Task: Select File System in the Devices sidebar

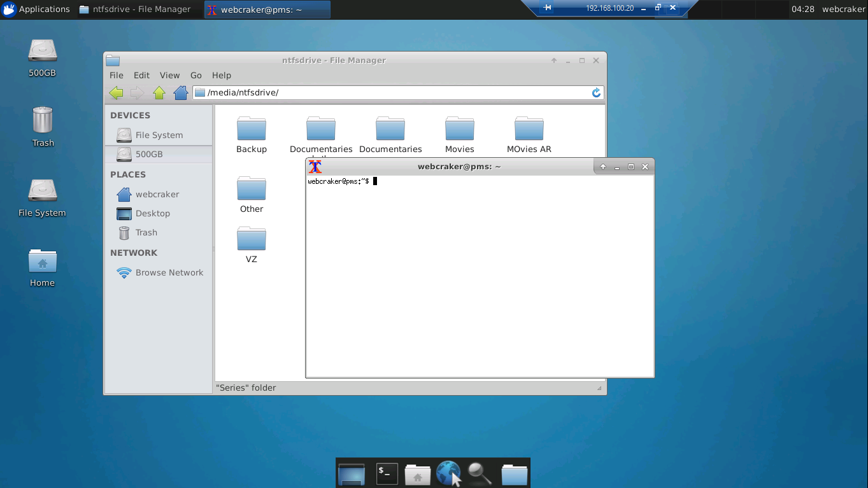Action: click(159, 135)
